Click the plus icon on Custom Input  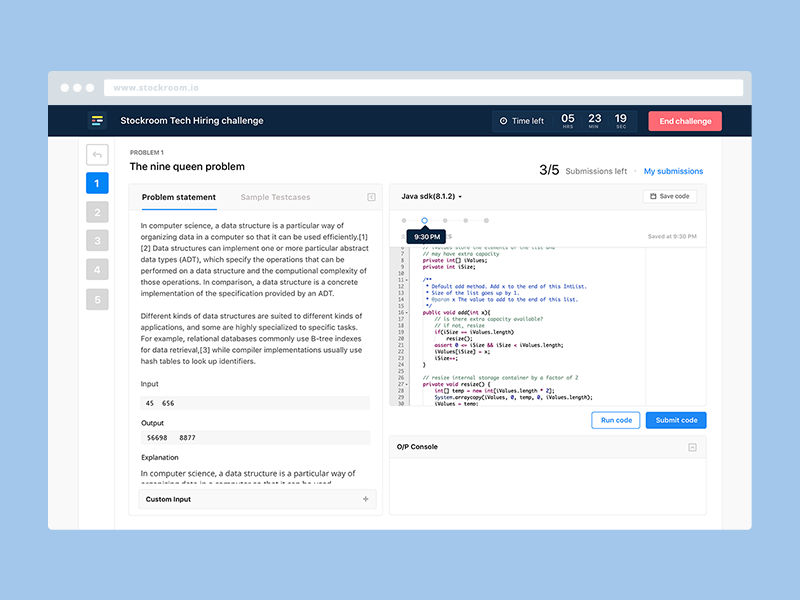(365, 499)
